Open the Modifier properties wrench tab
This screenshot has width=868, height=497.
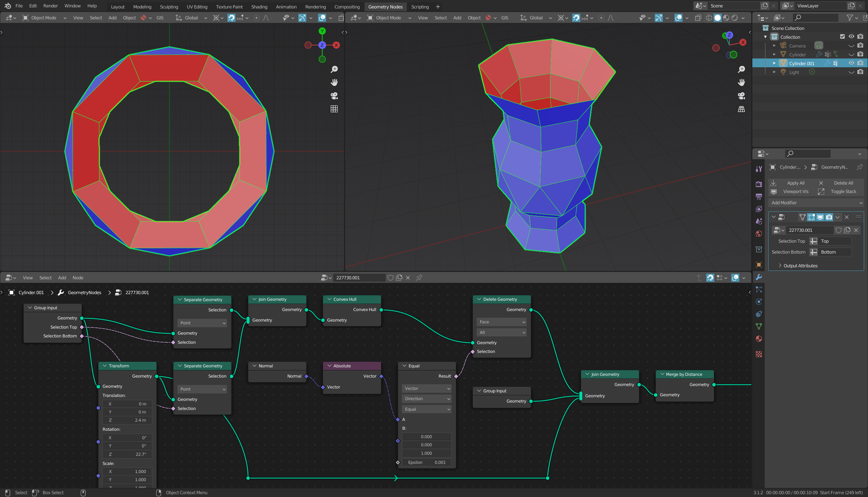759,277
